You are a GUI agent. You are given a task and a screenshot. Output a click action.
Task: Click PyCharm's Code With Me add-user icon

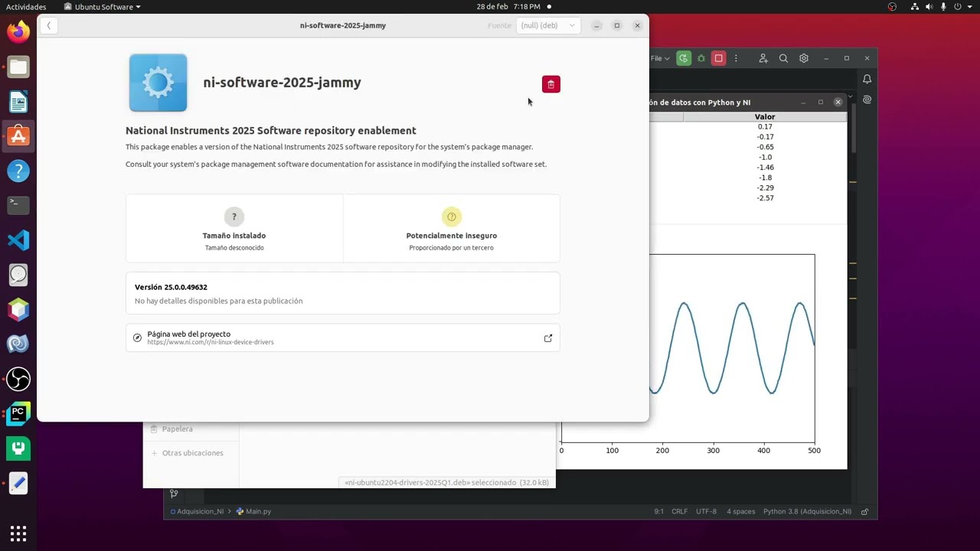tap(763, 58)
